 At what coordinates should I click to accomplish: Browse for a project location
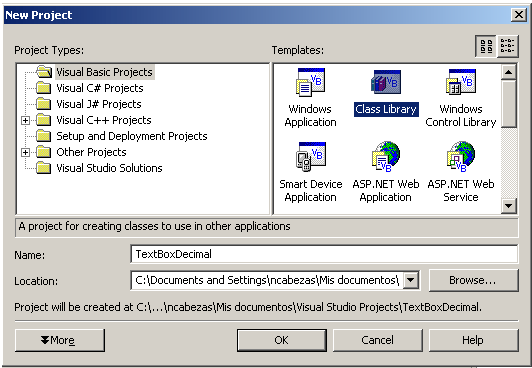[474, 280]
